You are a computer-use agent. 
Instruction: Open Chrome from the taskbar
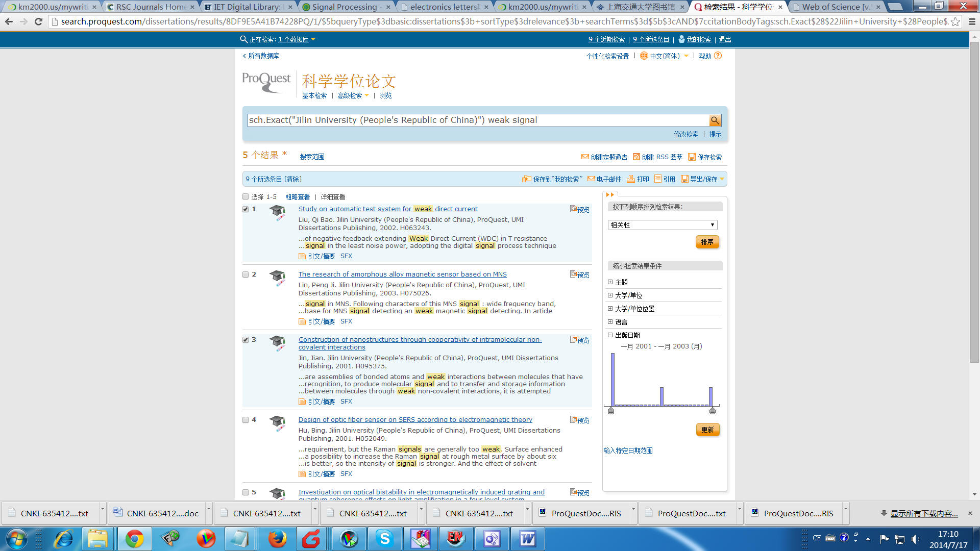click(x=134, y=539)
